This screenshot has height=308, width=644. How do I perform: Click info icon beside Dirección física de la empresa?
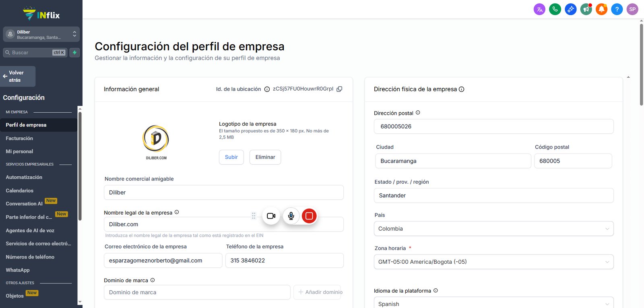(x=462, y=89)
